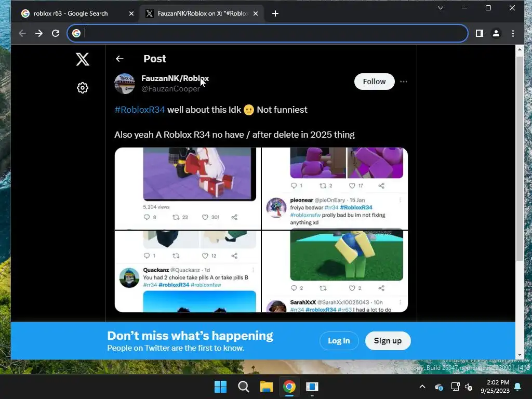Open the tab search dropdown arrow

[x=441, y=8]
